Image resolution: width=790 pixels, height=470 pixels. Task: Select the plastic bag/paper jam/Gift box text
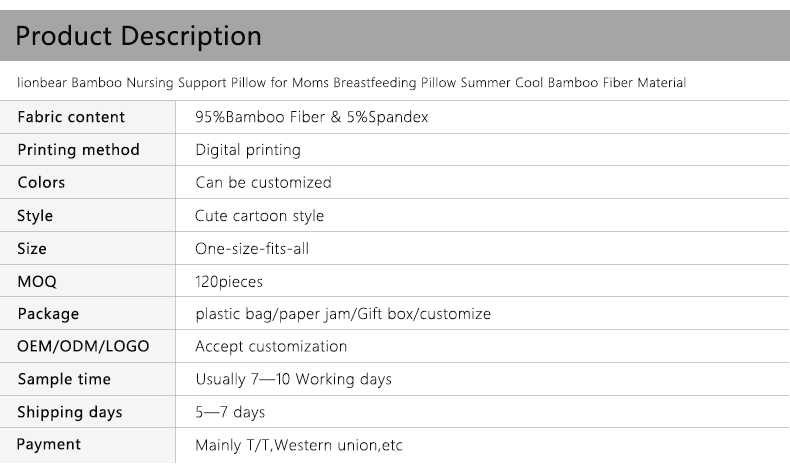pyautogui.click(x=343, y=314)
